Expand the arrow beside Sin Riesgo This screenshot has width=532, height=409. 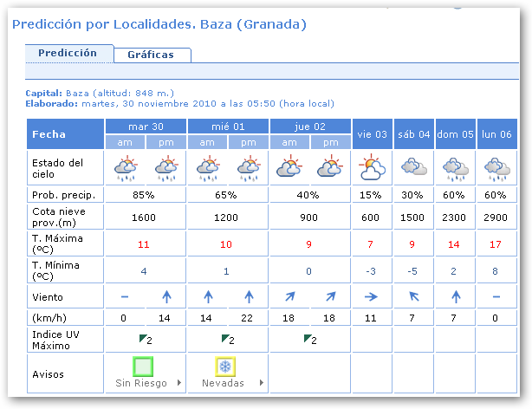[178, 382]
